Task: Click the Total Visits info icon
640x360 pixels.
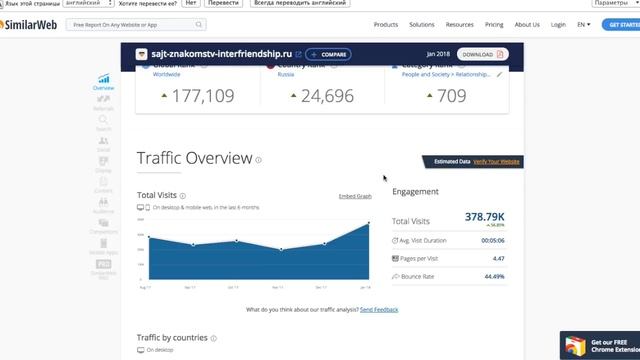Action: click(x=183, y=196)
